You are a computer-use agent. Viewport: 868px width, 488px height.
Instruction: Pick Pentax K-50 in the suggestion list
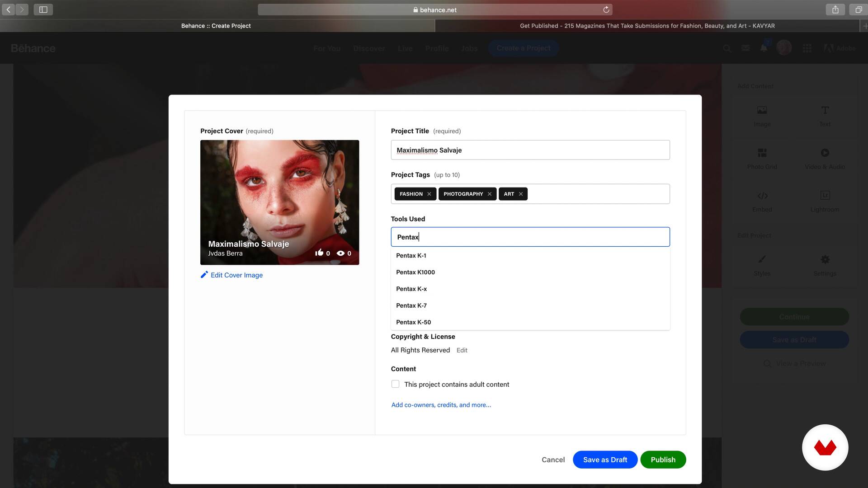[x=413, y=322]
